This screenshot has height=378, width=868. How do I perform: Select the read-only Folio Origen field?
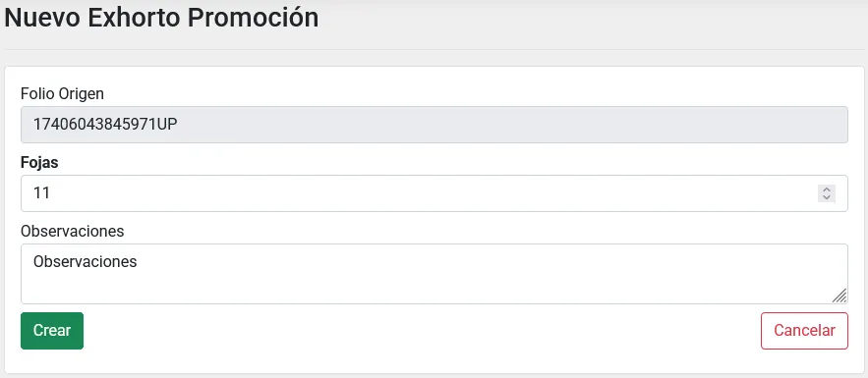pyautogui.click(x=434, y=125)
